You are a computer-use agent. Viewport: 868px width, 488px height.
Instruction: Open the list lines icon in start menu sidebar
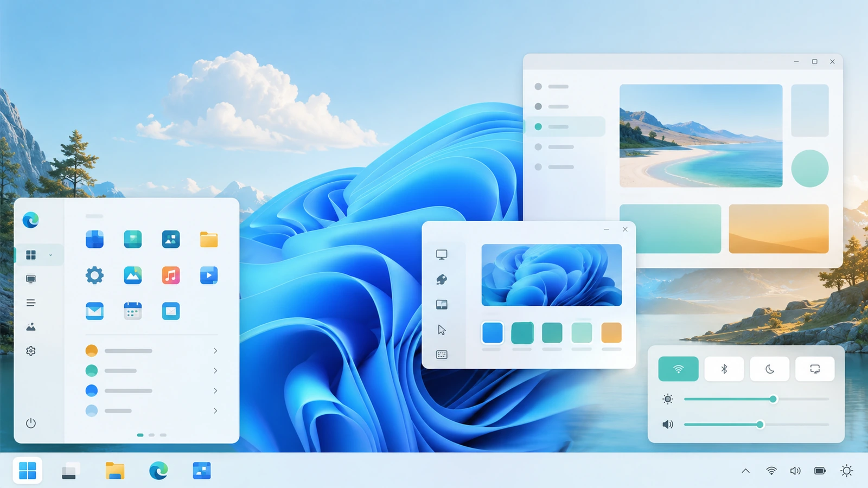tap(31, 303)
